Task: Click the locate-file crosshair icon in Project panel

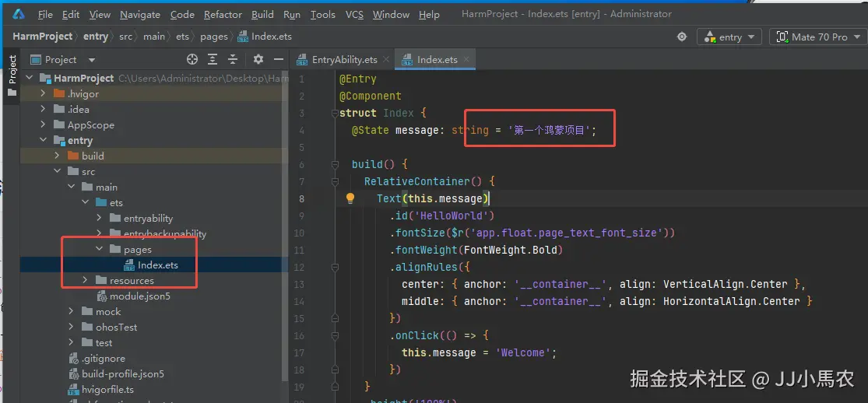Action: click(192, 59)
